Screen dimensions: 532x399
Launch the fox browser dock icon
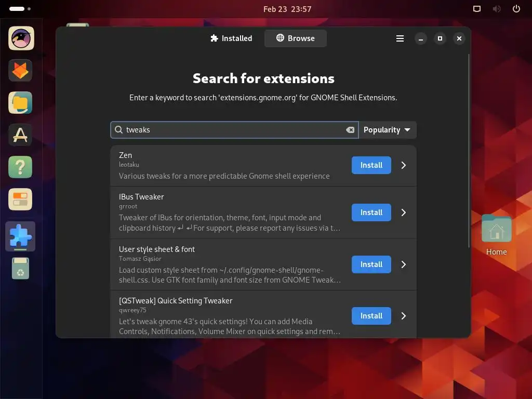20,71
